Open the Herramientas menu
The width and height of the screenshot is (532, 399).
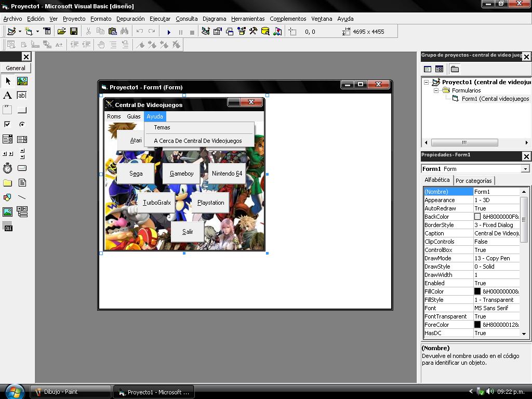[248, 19]
